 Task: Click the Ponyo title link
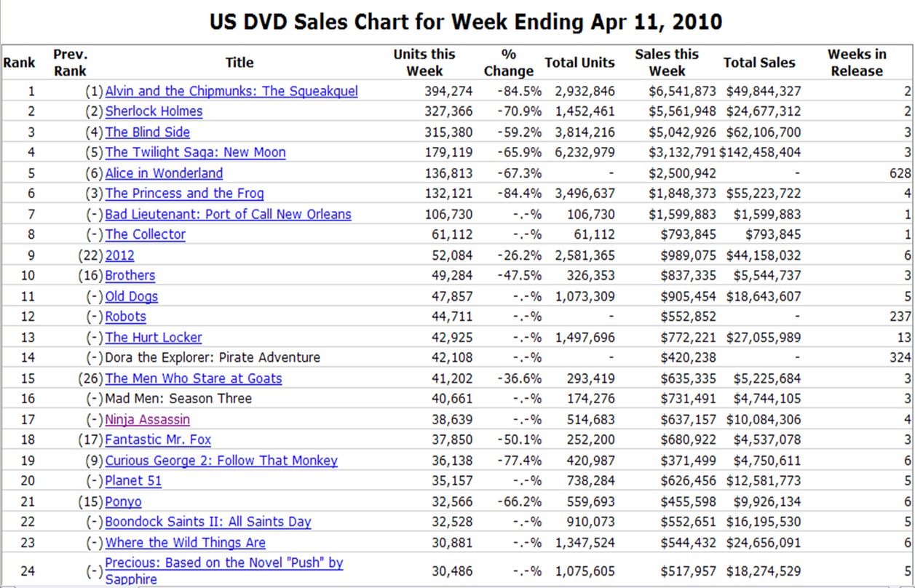pyautogui.click(x=123, y=502)
